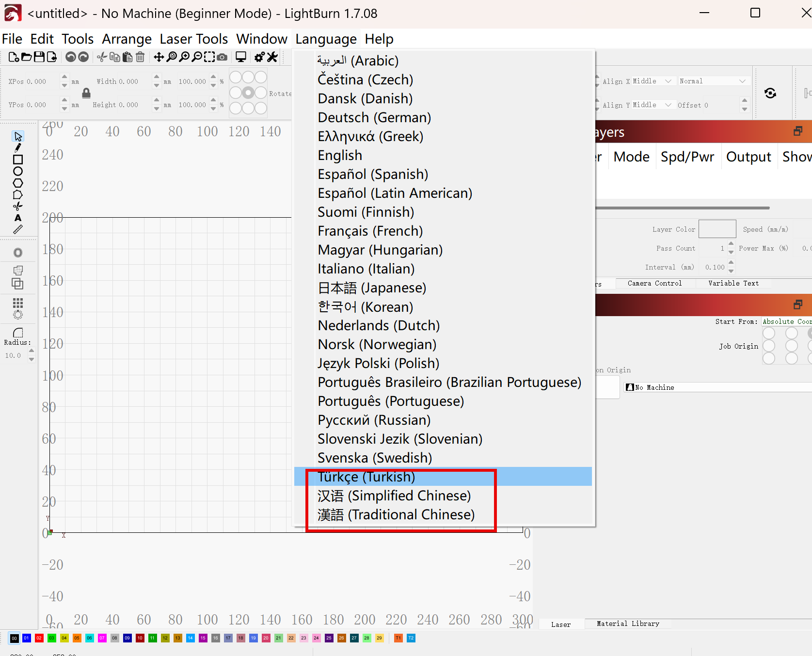Open the camera capture icon in toolbar
The width and height of the screenshot is (812, 656).
pos(222,57)
